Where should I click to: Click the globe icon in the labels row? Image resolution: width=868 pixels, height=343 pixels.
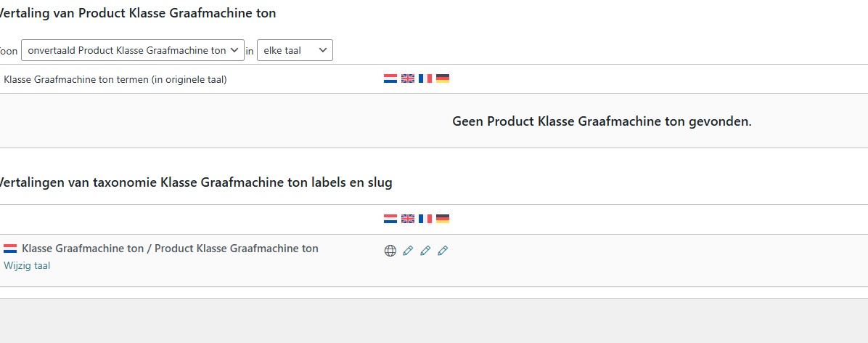coord(390,251)
